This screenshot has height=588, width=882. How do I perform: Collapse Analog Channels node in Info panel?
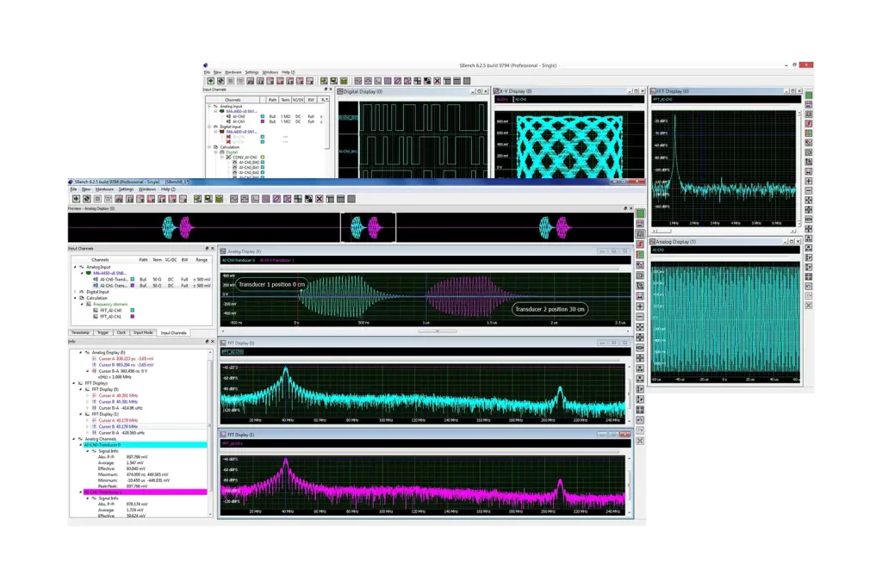(x=74, y=439)
